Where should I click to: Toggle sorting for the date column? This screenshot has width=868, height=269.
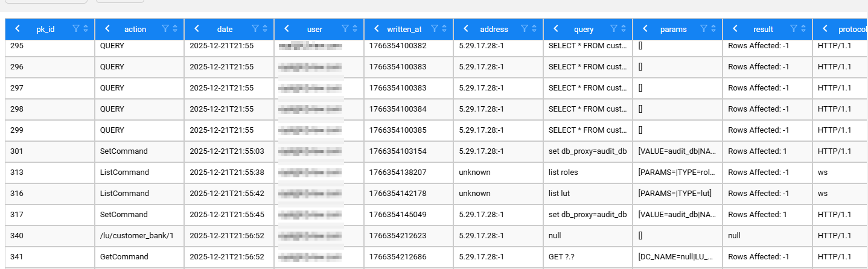coord(265,28)
